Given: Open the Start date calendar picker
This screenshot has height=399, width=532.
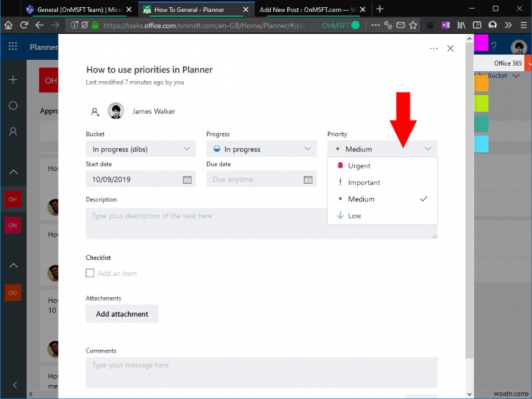Looking at the screenshot, I should 187,180.
